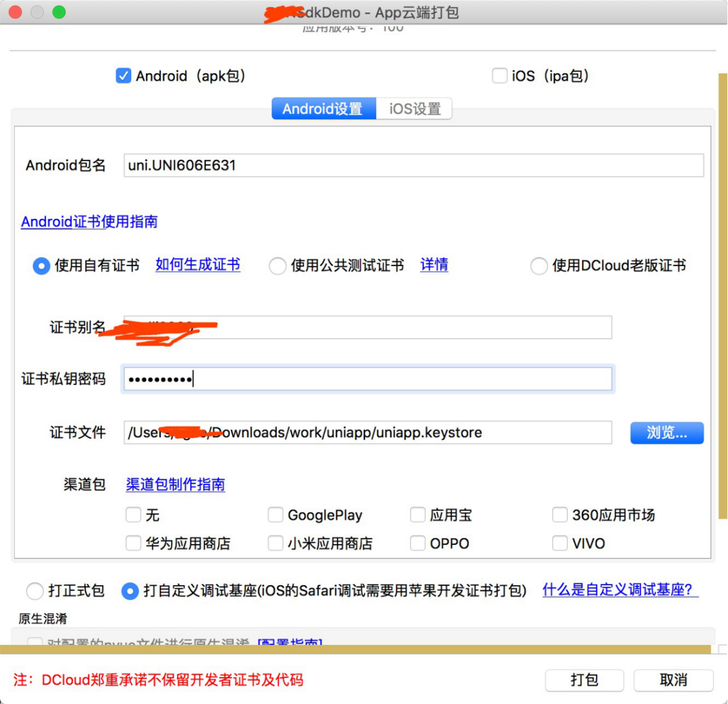Open the 如何生成证书 help link
Image resolution: width=728 pixels, height=704 pixels.
[x=197, y=264]
